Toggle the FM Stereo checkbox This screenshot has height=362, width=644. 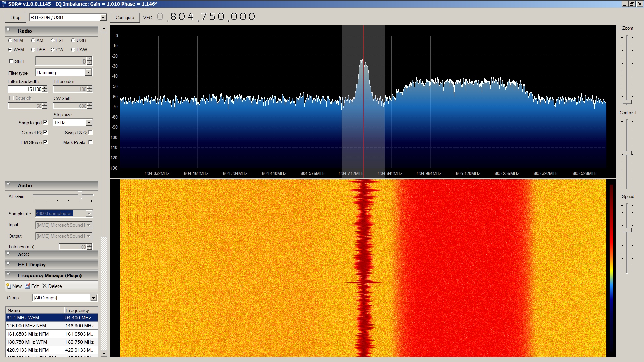pos(45,142)
